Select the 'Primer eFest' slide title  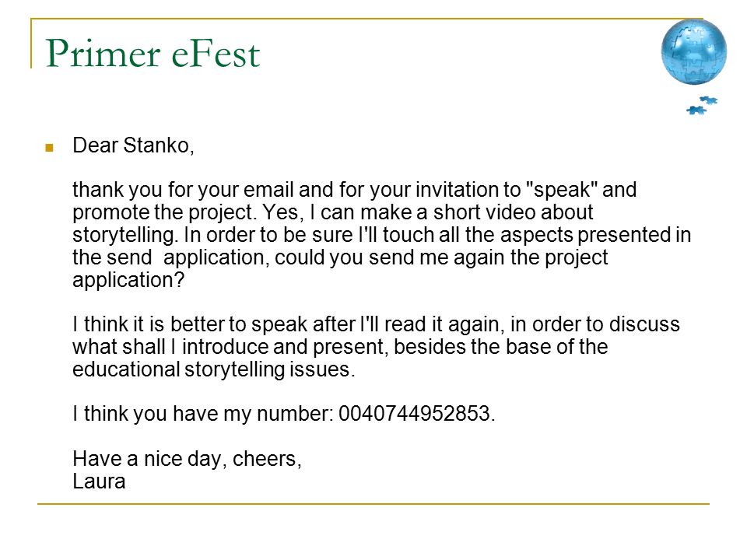tap(153, 54)
